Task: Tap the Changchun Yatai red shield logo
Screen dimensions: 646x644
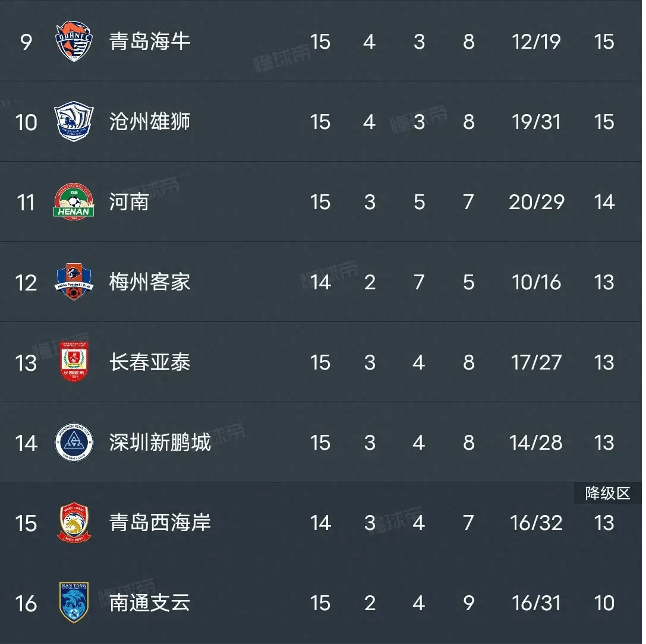Action: click(x=74, y=362)
